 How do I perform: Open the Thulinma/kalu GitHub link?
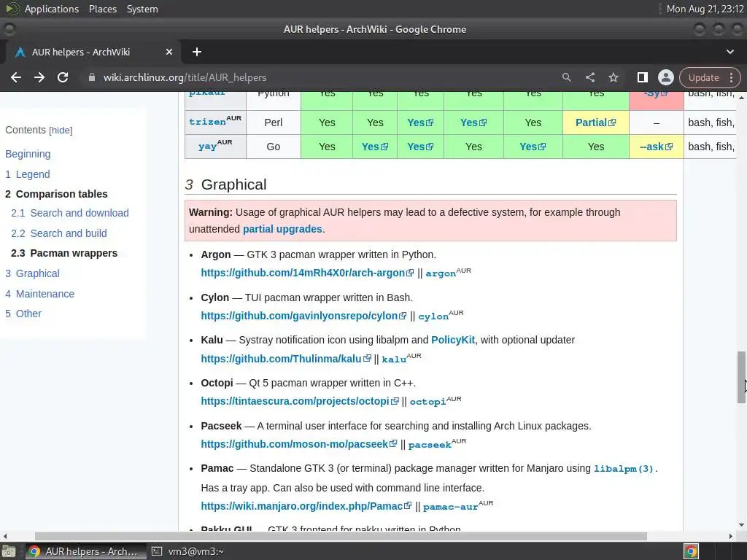click(286, 359)
